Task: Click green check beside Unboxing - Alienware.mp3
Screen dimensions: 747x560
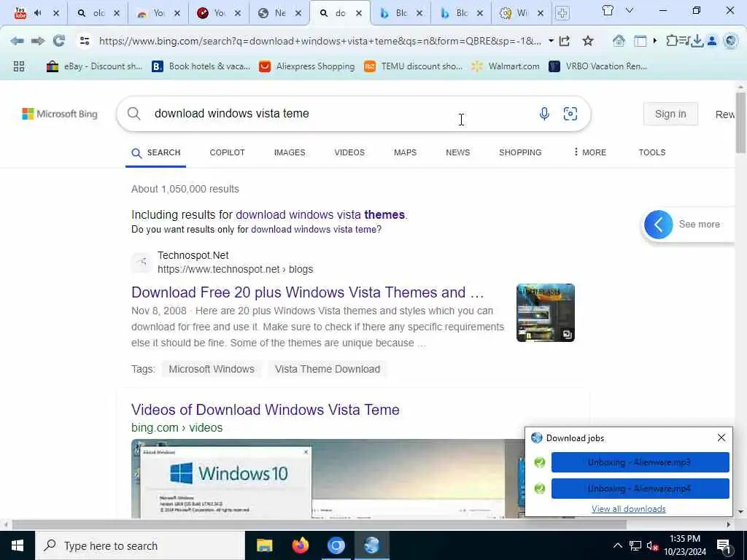Action: coord(539,462)
